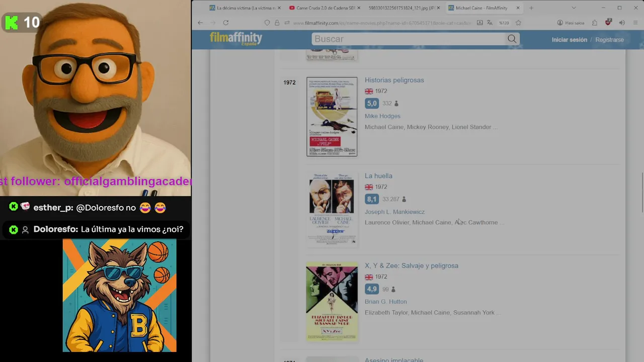Click Iniciar sesión link
644x362 pixels.
569,40
